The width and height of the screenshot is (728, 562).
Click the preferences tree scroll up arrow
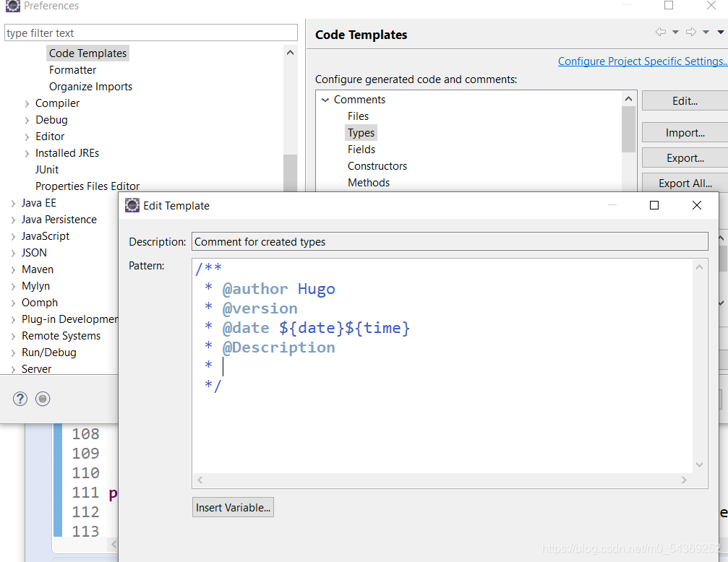[x=290, y=53]
